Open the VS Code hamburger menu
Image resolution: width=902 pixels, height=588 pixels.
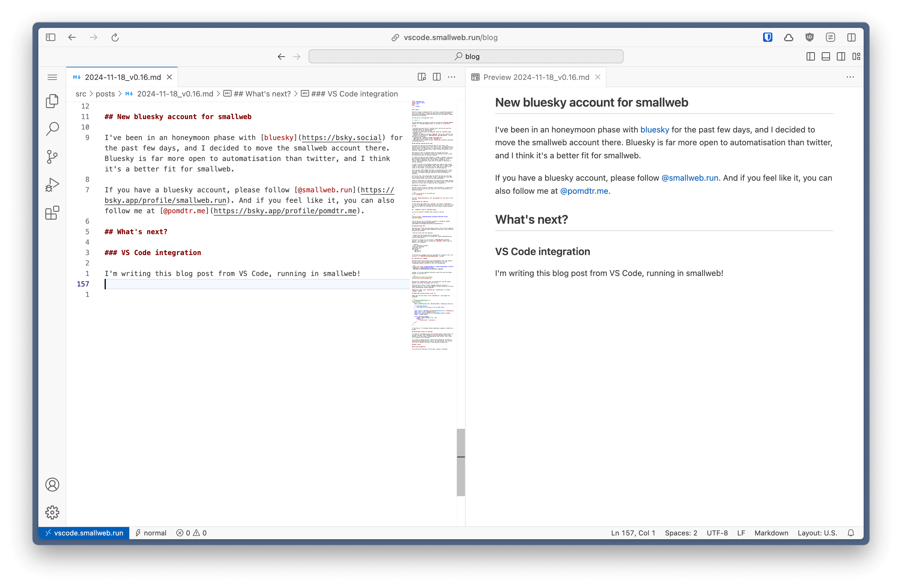(x=52, y=77)
